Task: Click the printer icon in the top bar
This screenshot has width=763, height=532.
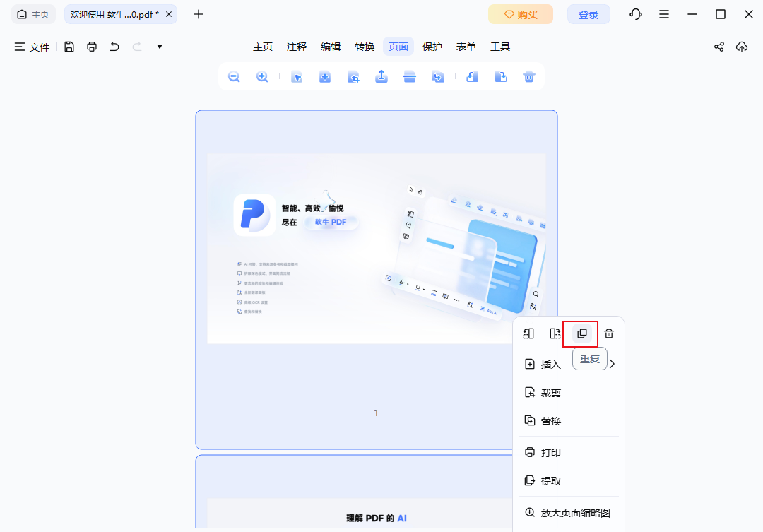Action: click(91, 47)
